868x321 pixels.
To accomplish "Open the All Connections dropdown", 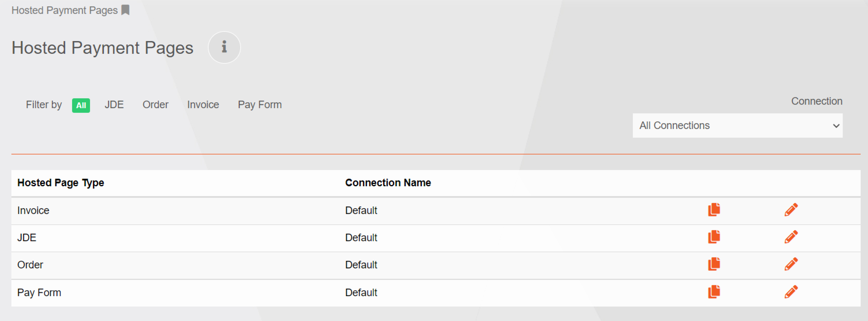I will pyautogui.click(x=737, y=125).
